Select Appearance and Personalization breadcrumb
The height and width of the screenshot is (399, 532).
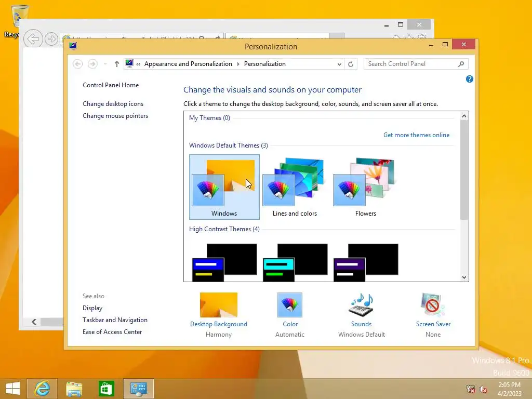[x=188, y=64]
